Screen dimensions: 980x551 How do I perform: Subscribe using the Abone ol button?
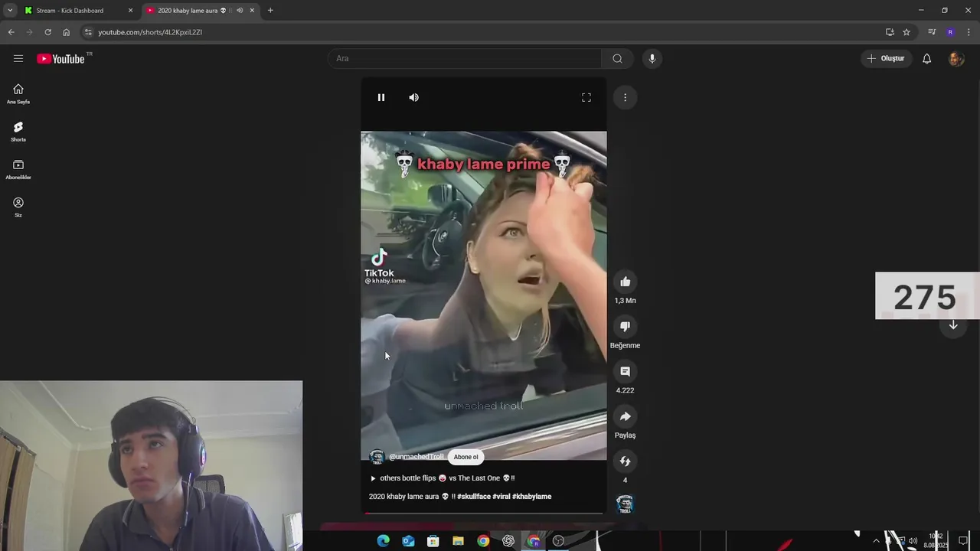point(465,457)
